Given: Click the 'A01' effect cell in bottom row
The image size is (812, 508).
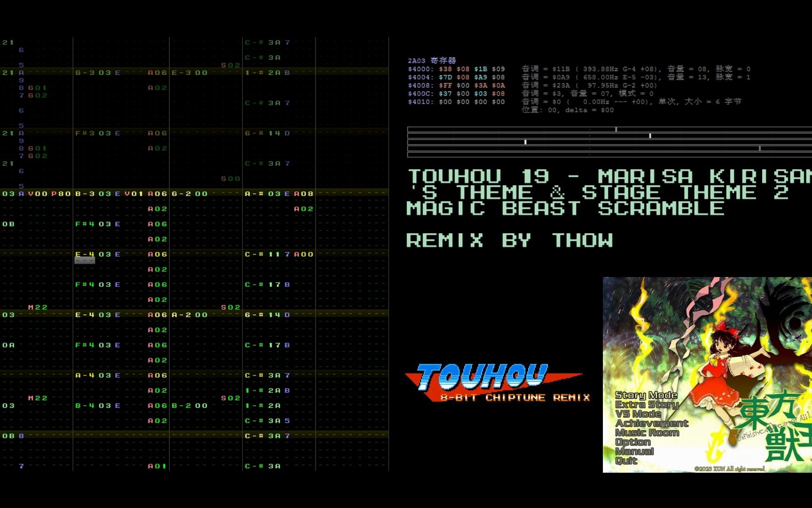Looking at the screenshot, I should click(x=157, y=466).
